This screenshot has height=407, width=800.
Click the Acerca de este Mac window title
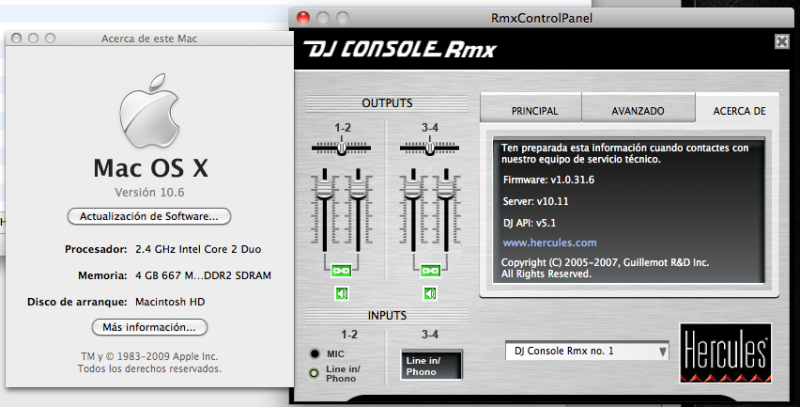149,38
